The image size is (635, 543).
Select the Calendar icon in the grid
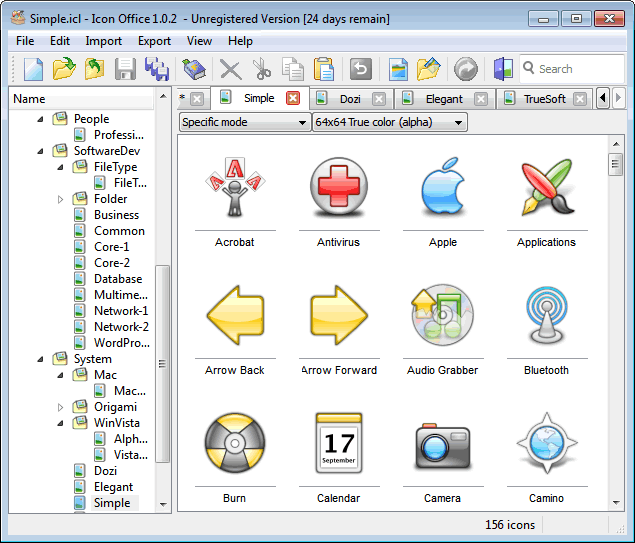point(339,445)
